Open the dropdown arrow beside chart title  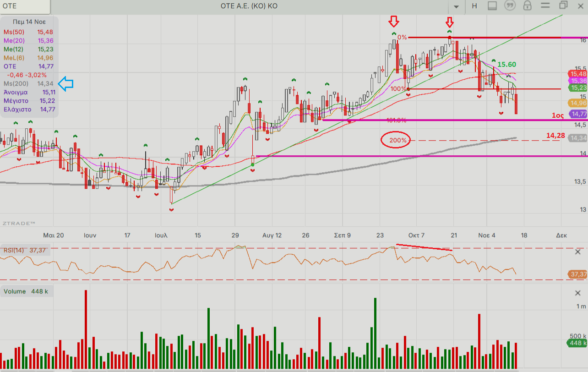456,6
